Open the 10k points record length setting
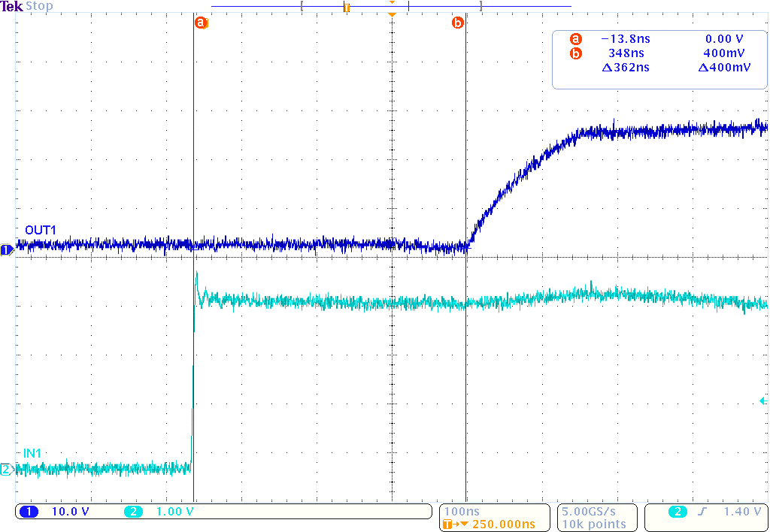Viewport: 770px width, 532px height. 595,524
